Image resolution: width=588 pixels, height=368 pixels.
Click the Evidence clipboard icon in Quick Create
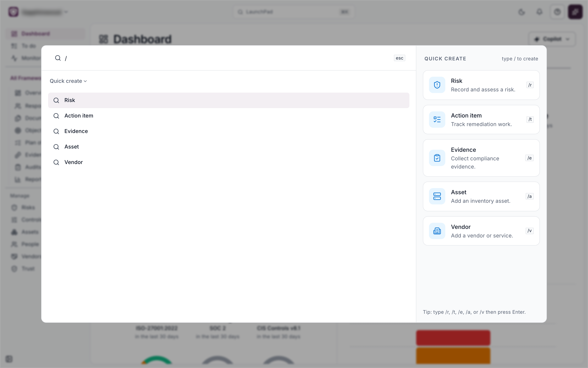coord(437,158)
